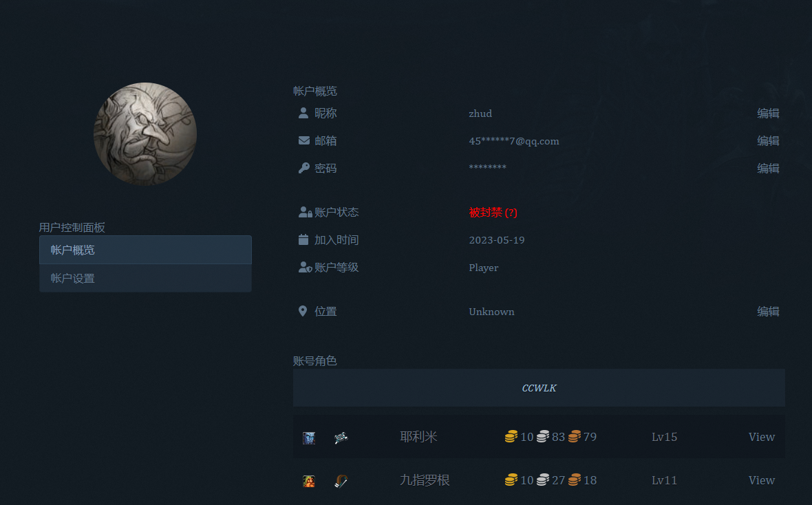Click 九指罗根's class portrait icon
This screenshot has width=812, height=505.
[x=308, y=480]
